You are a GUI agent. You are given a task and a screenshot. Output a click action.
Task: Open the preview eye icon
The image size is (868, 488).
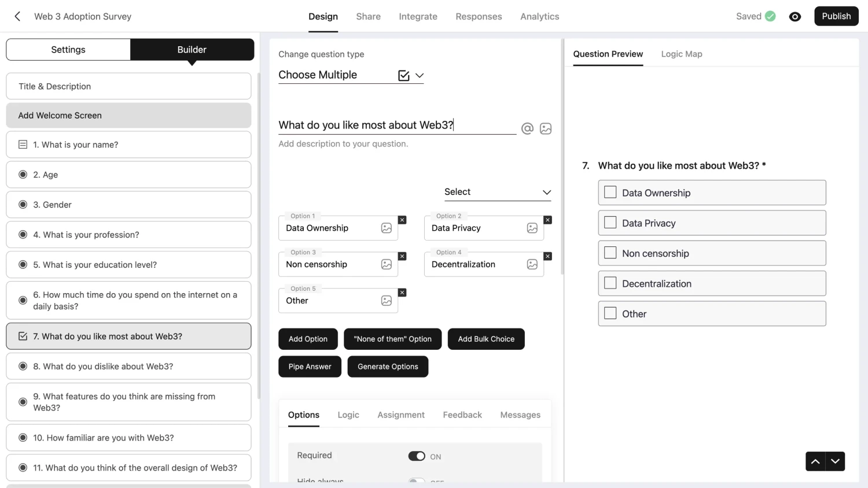795,16
